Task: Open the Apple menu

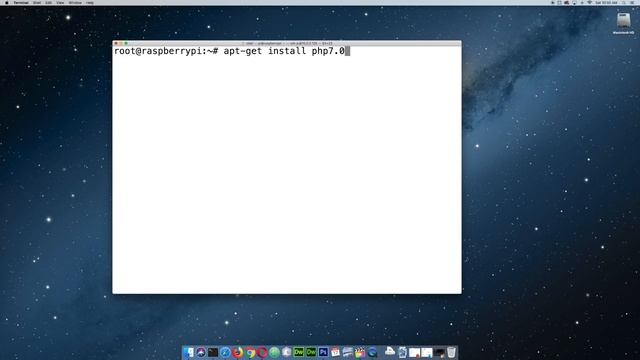Action: point(7,2)
